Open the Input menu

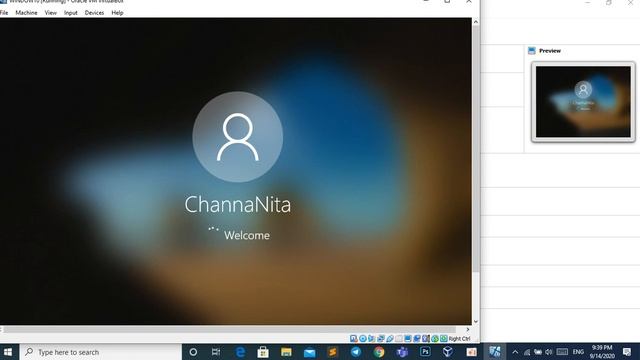[x=71, y=13]
